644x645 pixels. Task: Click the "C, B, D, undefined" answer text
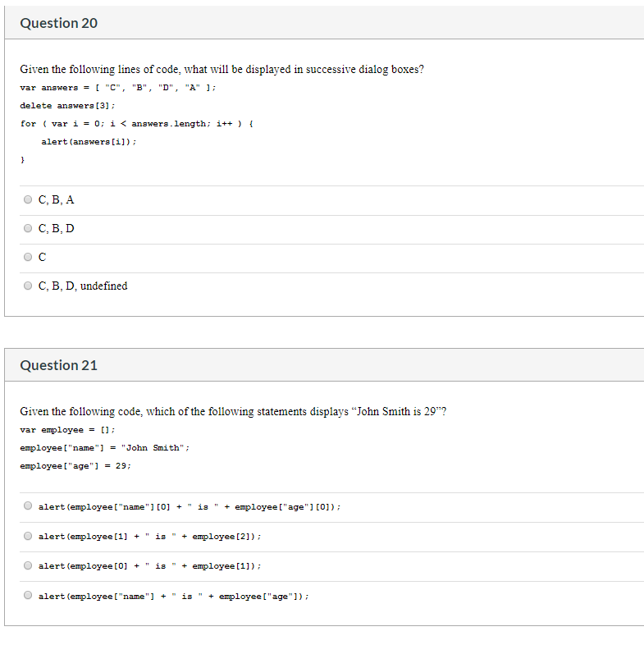(83, 286)
